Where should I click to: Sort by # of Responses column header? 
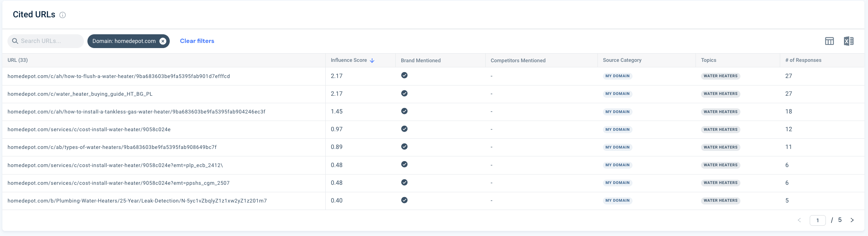[803, 60]
